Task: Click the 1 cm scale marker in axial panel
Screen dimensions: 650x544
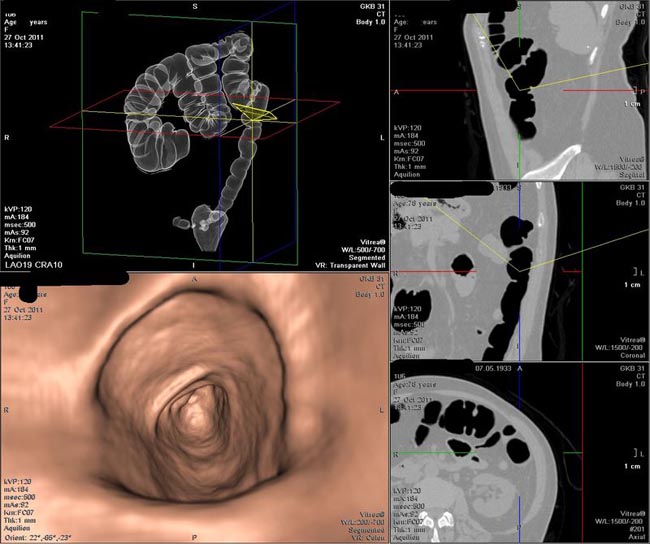Action: pyautogui.click(x=633, y=466)
